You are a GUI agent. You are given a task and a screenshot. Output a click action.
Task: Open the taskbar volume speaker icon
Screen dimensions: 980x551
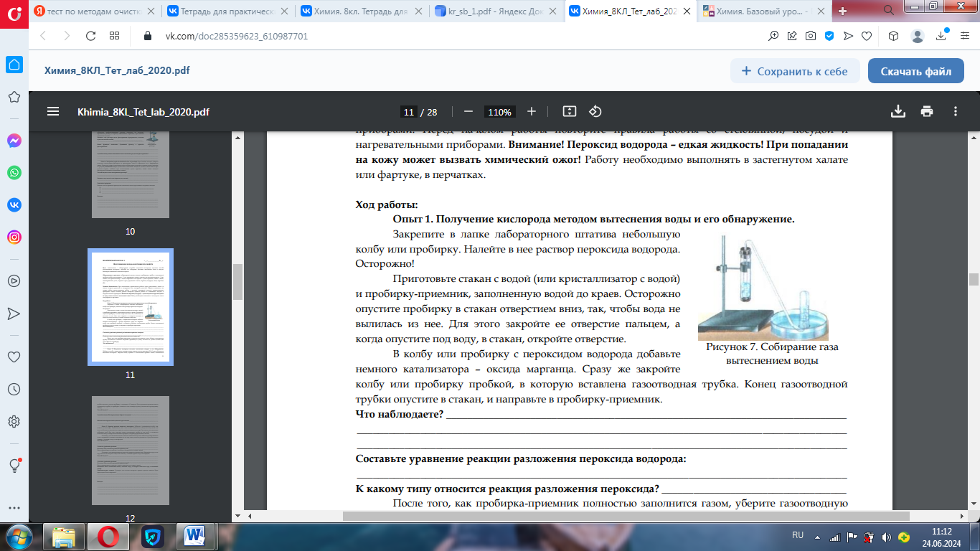click(x=886, y=537)
